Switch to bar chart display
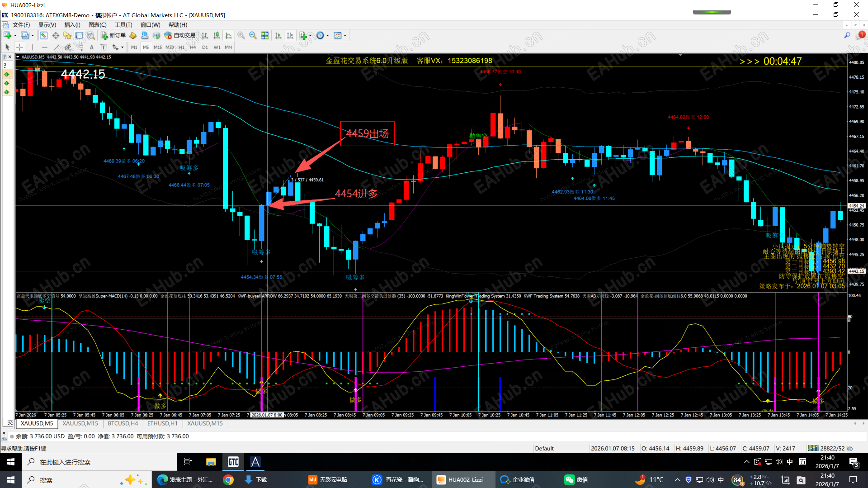Viewport: 868px width, 488px height. [x=205, y=35]
